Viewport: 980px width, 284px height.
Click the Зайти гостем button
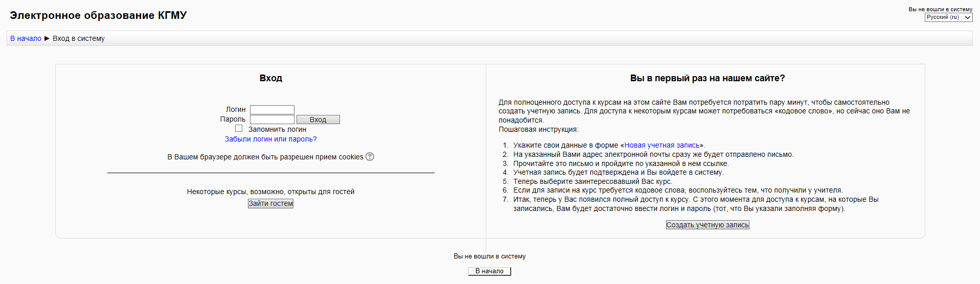[x=271, y=203]
